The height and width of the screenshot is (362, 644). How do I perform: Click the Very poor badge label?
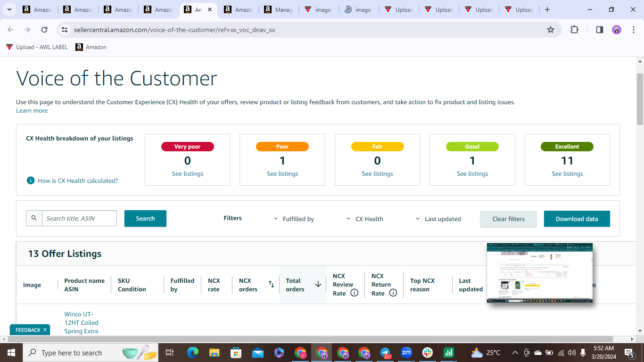click(188, 147)
